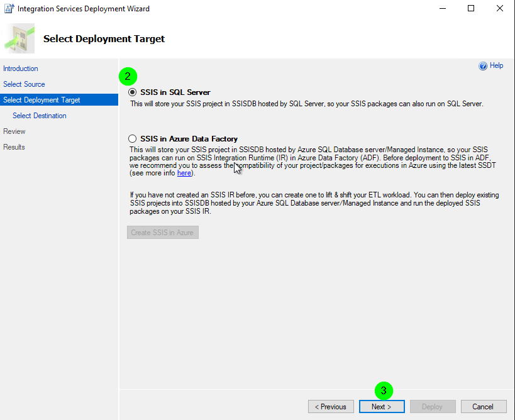Choose SSIS in Azure Data Factory option
The height and width of the screenshot is (420, 515).
coord(132,138)
